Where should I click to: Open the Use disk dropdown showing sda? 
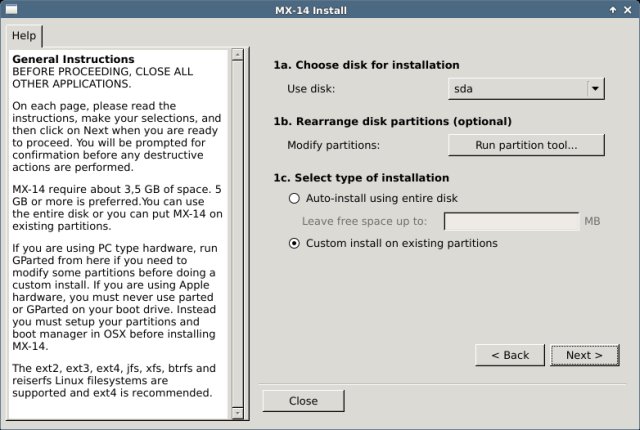click(526, 89)
